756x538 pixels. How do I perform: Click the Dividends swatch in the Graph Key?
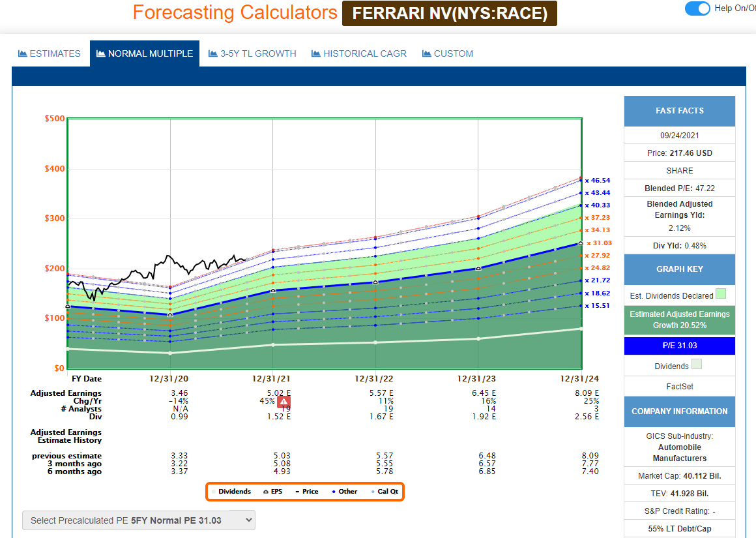pos(695,365)
